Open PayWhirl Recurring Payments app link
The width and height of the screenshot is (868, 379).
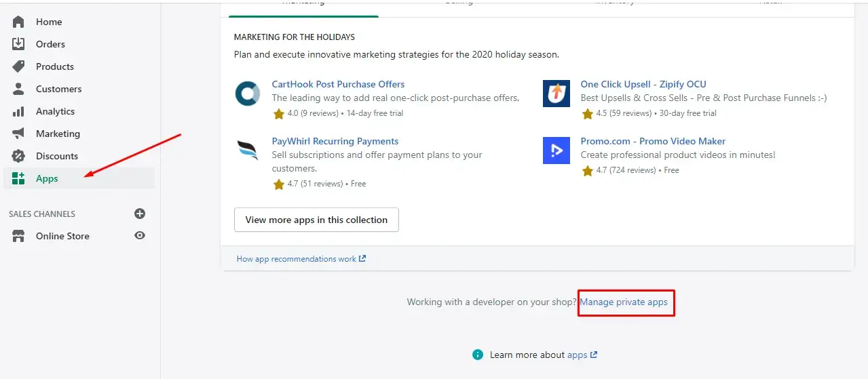[335, 141]
